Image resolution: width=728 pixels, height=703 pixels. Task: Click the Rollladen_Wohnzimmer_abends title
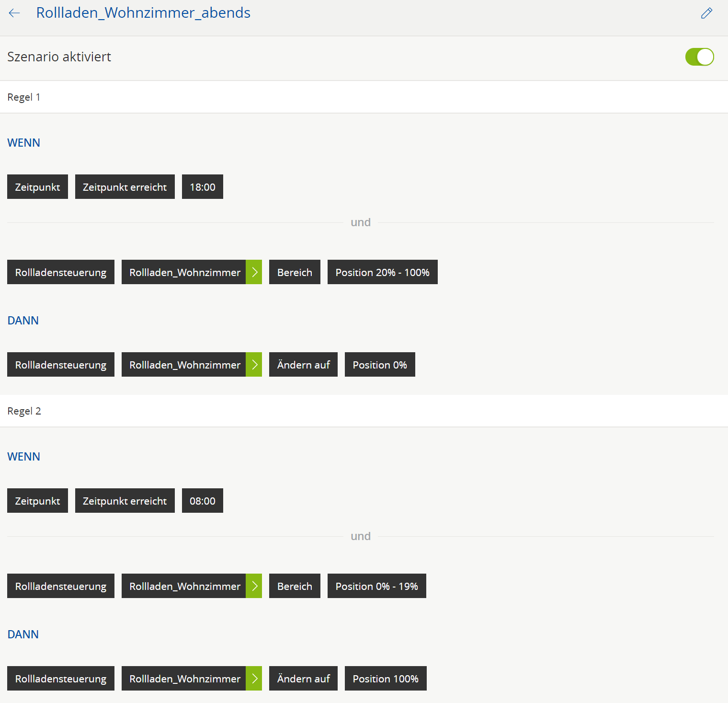[143, 13]
